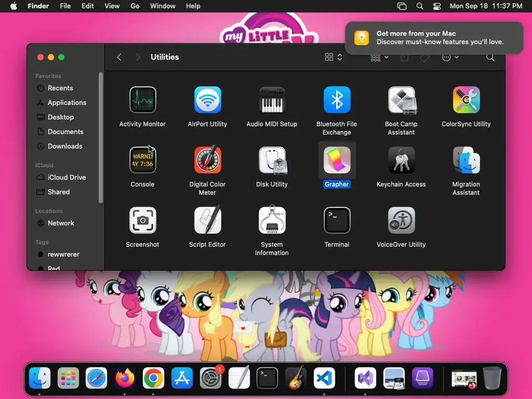The width and height of the screenshot is (532, 399).
Task: Select VoiceOver Utility icon
Action: point(402,220)
